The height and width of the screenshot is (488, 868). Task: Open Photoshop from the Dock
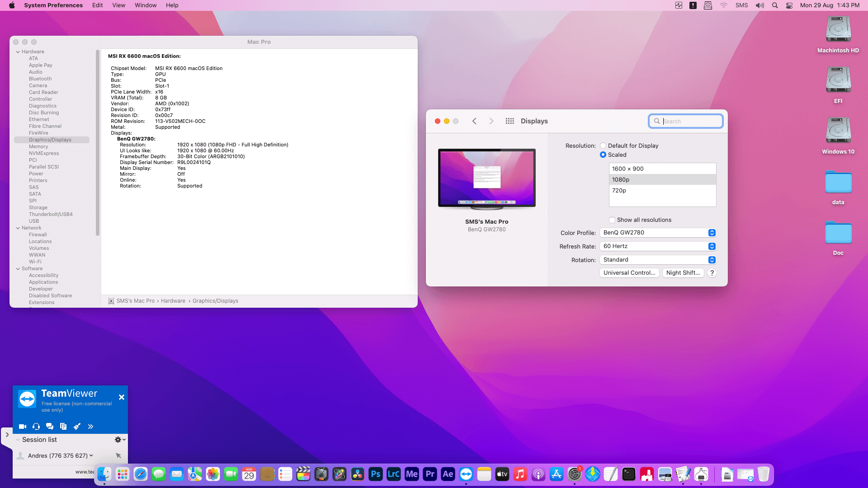click(375, 474)
